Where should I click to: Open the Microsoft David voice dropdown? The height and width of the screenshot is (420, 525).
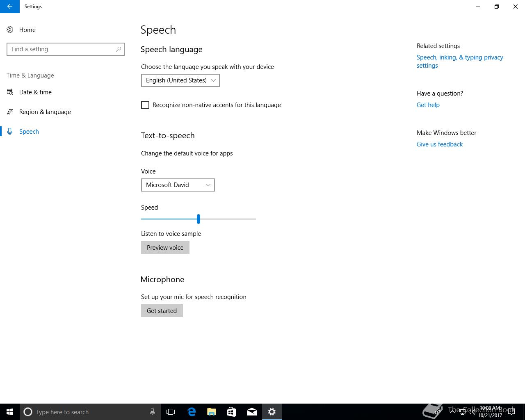[x=178, y=185]
